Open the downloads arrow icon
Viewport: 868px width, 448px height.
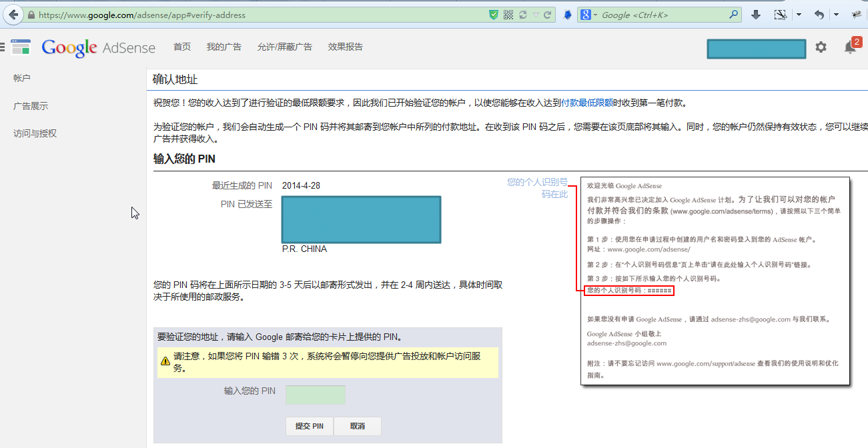[x=756, y=14]
